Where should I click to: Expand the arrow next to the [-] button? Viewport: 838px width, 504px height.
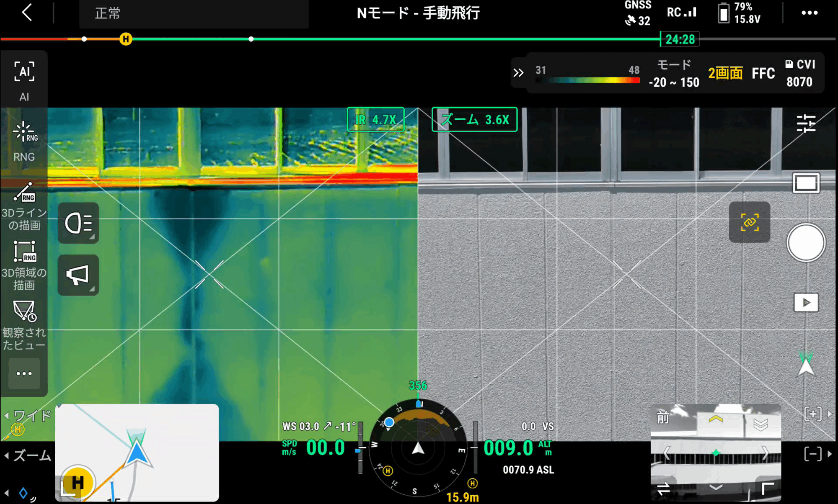click(830, 454)
